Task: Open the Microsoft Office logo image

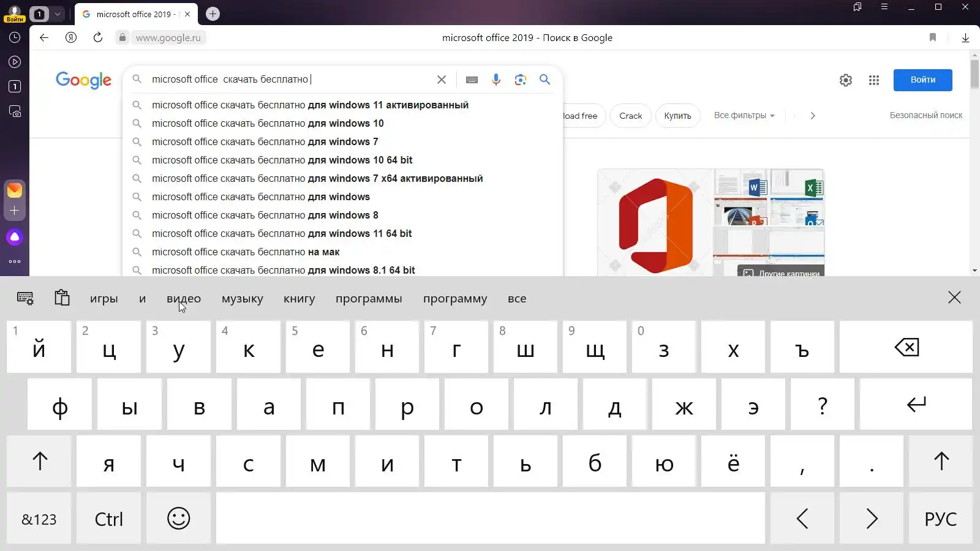Action: coord(655,222)
